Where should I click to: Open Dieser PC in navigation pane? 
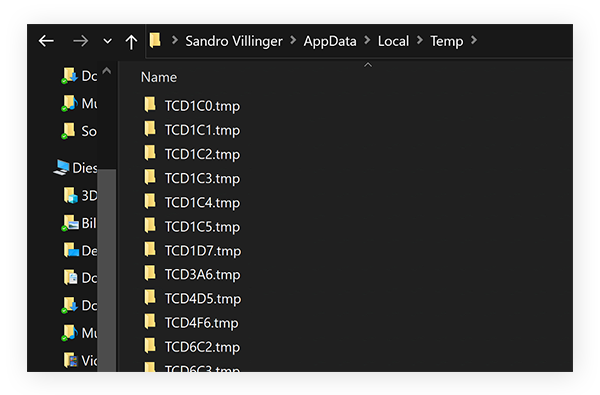point(75,168)
